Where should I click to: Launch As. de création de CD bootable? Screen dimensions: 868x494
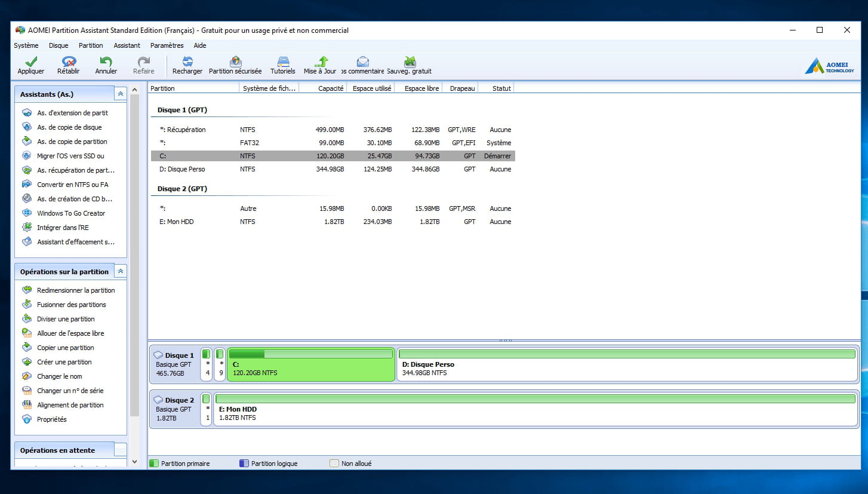pyautogui.click(x=75, y=199)
